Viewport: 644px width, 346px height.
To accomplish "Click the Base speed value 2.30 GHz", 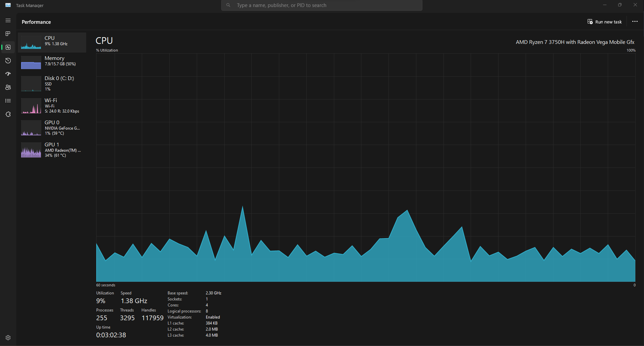I will pyautogui.click(x=214, y=293).
